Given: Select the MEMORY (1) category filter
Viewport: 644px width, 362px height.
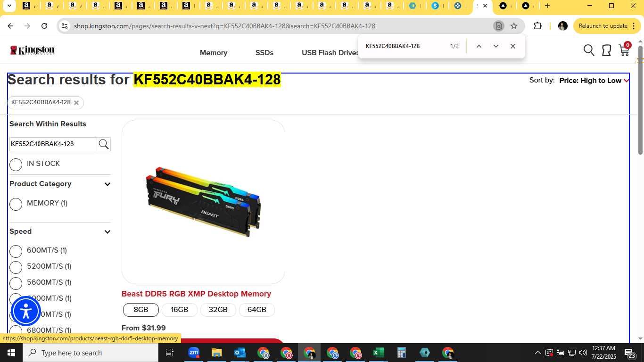Looking at the screenshot, I should click(x=16, y=204).
